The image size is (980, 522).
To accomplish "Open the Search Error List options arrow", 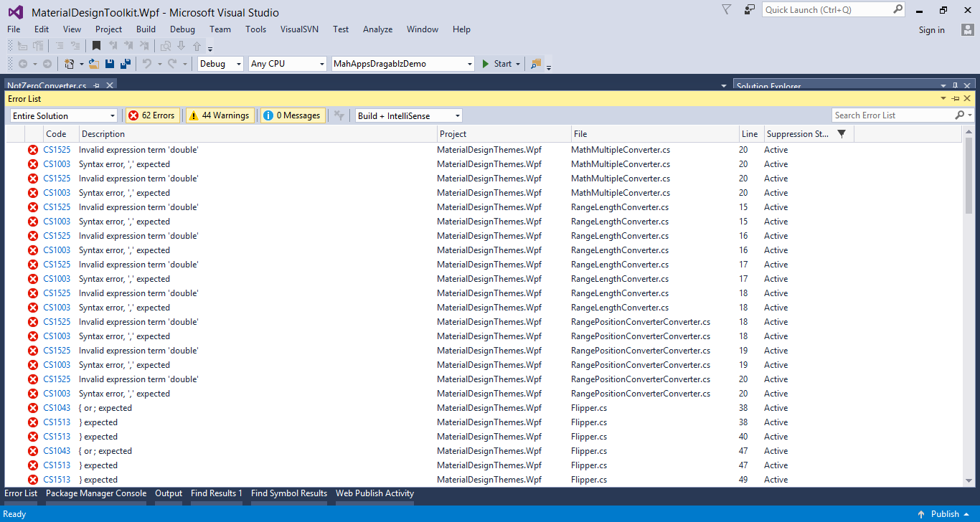I will coord(970,115).
